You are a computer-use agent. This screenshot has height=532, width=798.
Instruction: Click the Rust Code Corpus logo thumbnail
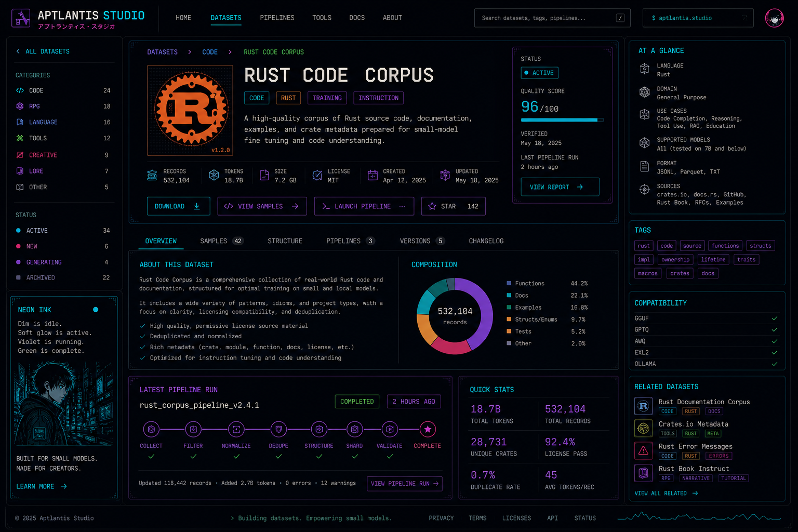click(190, 111)
